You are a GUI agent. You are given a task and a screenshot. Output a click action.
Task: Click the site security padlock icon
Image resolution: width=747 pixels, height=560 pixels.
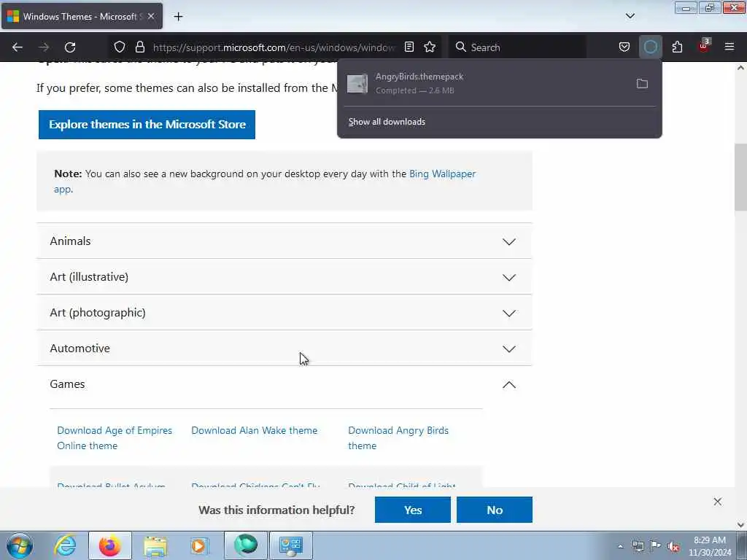pos(139,47)
